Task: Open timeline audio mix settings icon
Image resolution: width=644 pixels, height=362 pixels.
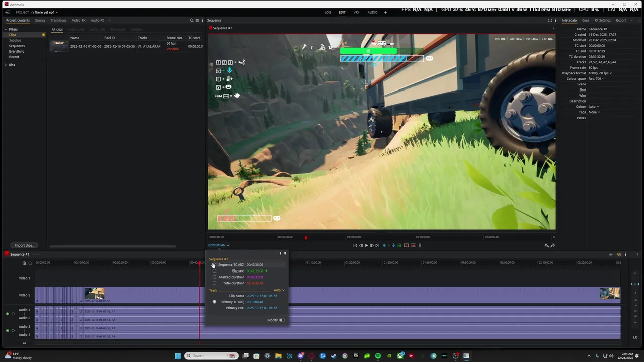Action: coord(611,254)
